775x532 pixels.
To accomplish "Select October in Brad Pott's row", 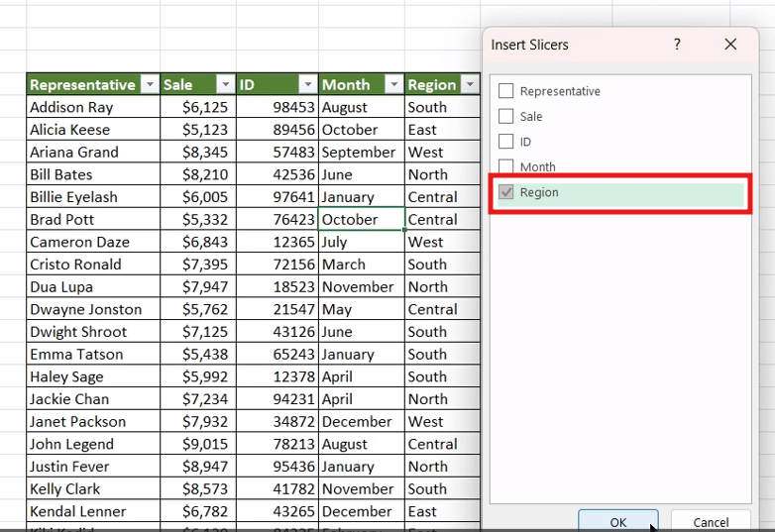I will pos(362,219).
